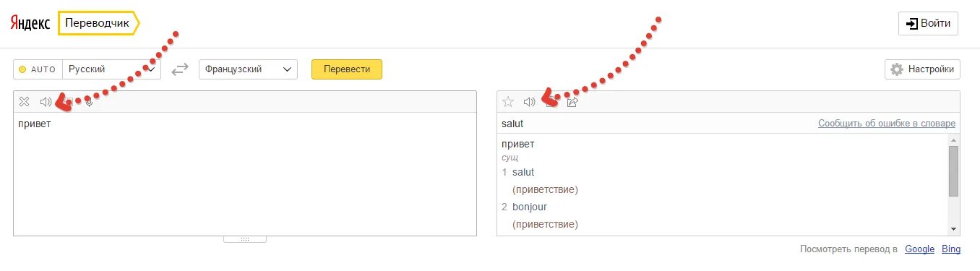Viewport: 980px width, 271px height.
Task: View the translation in Bing
Action: (x=951, y=249)
